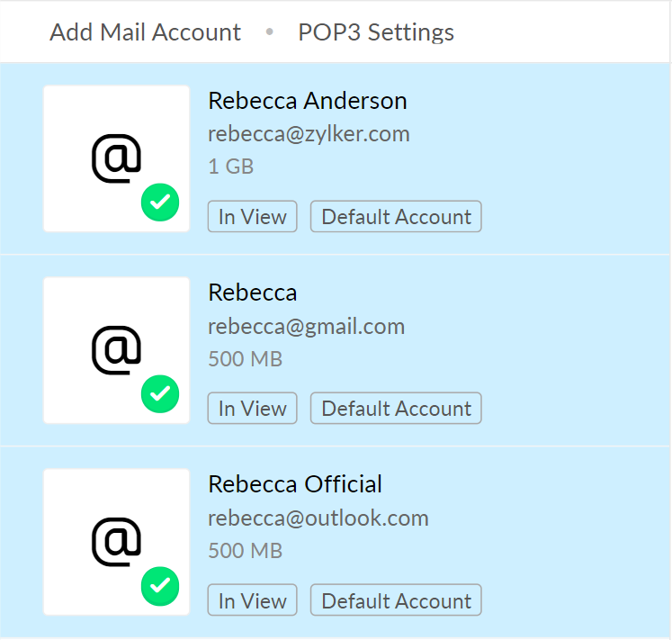Click the rebecca@zylker.com email address

pos(309,134)
